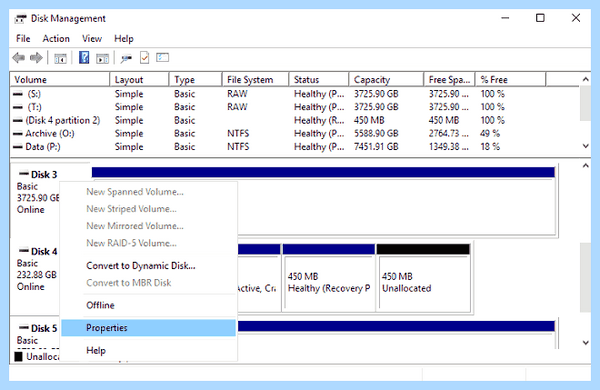Open the View menu
This screenshot has width=600, height=390.
[x=92, y=39]
